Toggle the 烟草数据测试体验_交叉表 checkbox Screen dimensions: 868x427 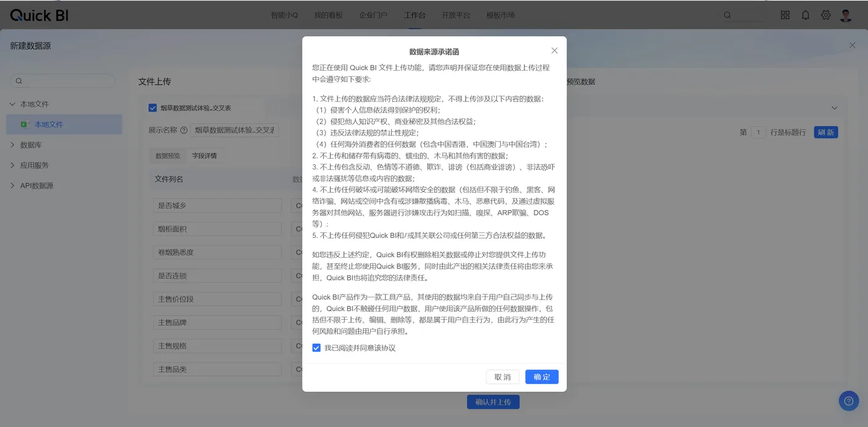[x=153, y=108]
